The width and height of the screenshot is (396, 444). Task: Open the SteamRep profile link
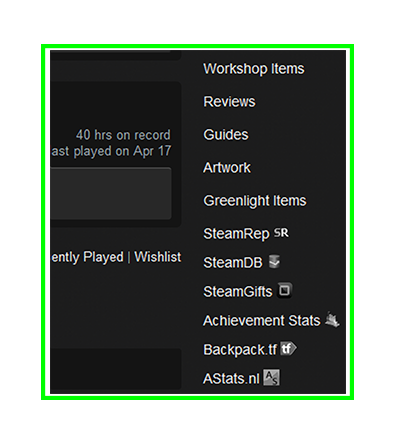pyautogui.click(x=236, y=234)
